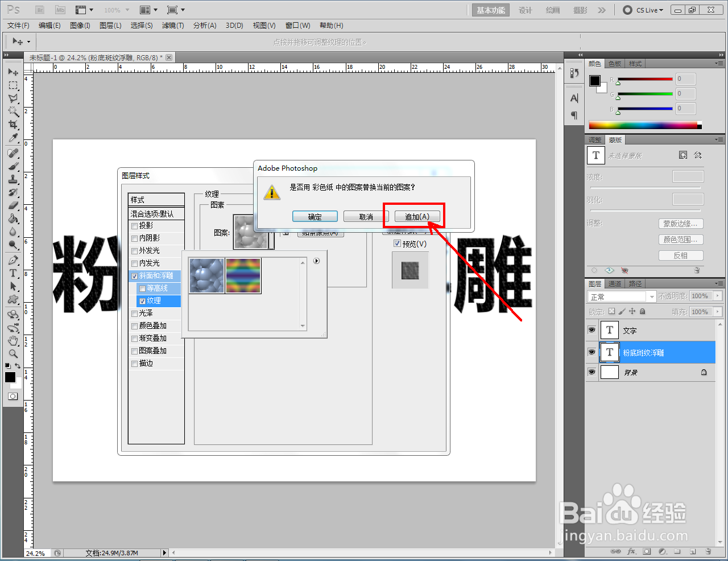Image resolution: width=728 pixels, height=561 pixels.
Task: Click the 反相 button
Action: tap(681, 255)
